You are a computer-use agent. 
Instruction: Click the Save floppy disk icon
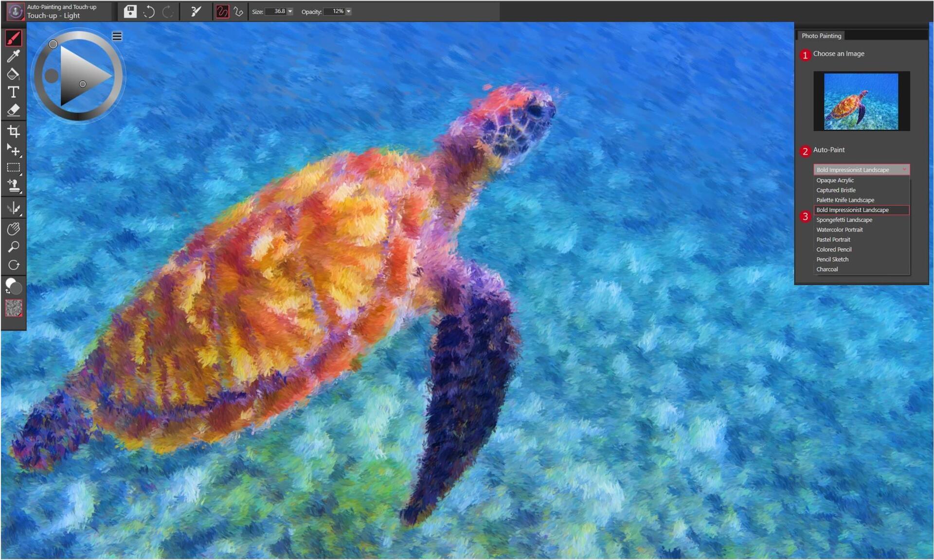click(130, 11)
